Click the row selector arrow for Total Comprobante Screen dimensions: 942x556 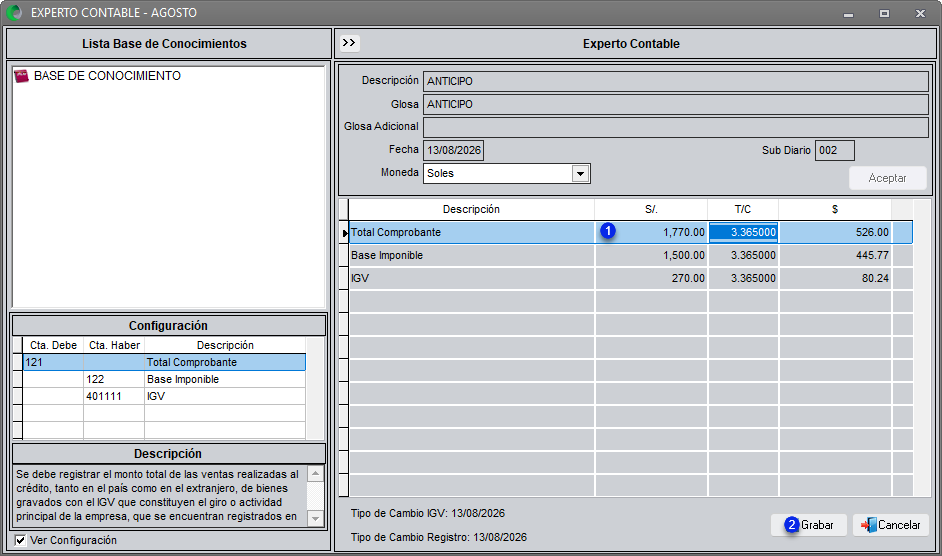point(344,233)
